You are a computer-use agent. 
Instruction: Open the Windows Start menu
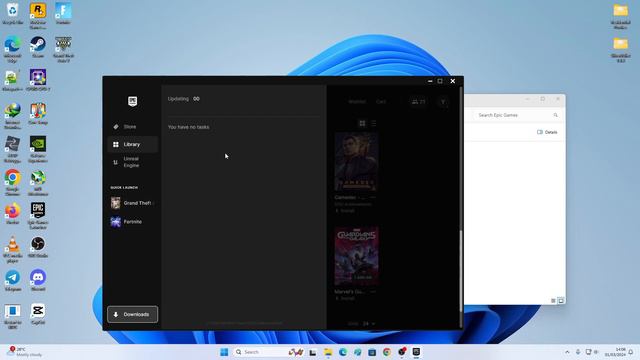coord(224,352)
